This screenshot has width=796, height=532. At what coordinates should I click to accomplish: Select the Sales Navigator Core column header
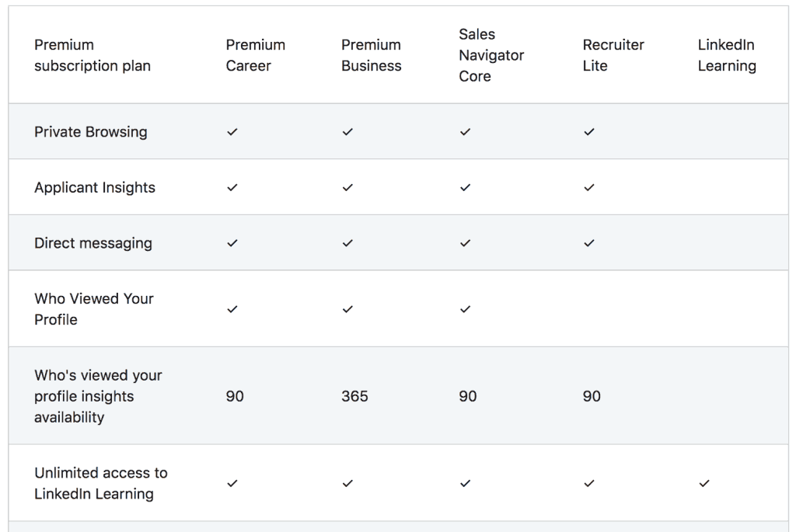pos(491,55)
